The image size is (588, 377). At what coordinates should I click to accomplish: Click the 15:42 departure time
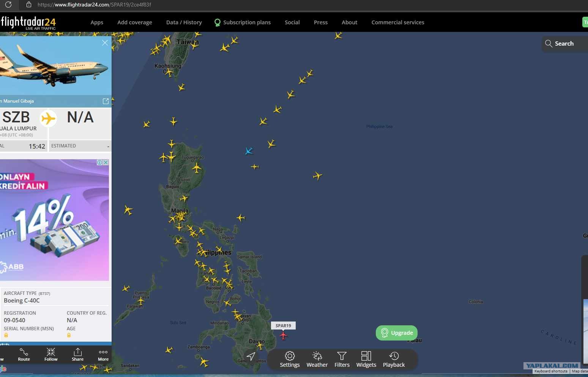[37, 146]
